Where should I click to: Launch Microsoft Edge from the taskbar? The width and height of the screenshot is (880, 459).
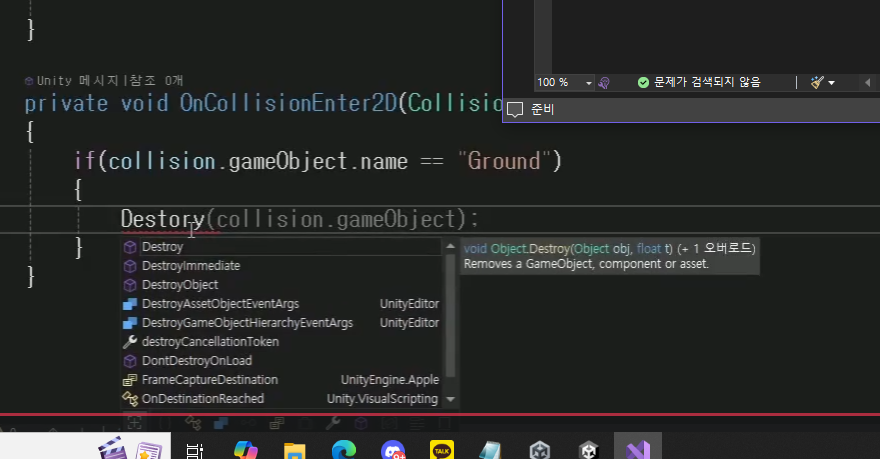[x=343, y=450]
